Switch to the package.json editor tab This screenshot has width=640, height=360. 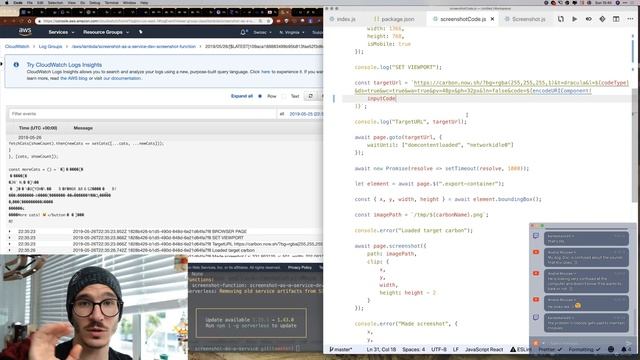(394, 19)
